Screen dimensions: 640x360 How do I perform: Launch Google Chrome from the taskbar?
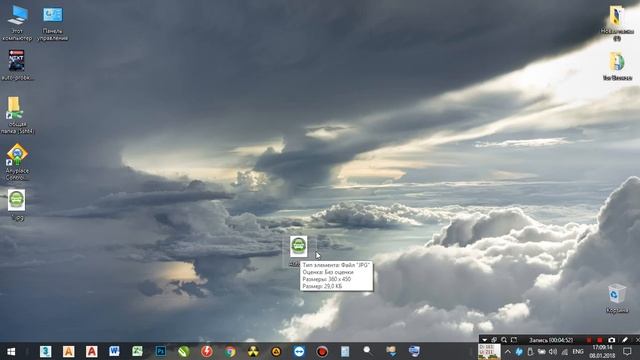(x=230, y=351)
